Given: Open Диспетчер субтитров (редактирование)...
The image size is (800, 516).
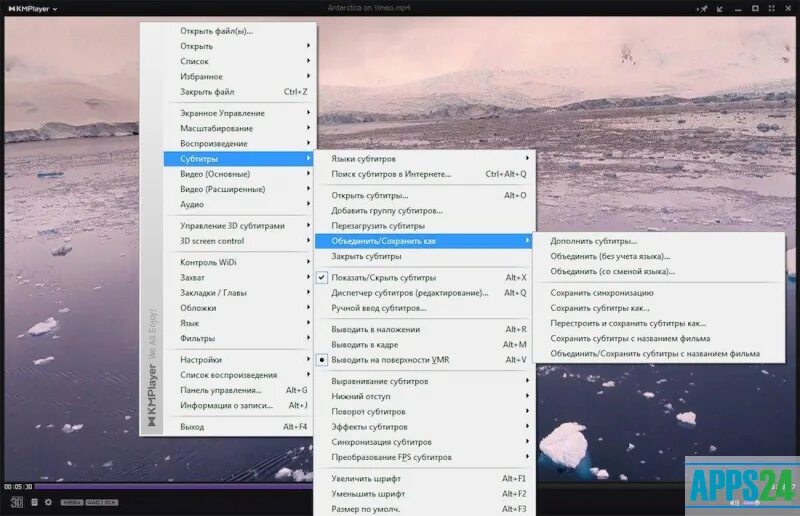Looking at the screenshot, I should pyautogui.click(x=426, y=293).
